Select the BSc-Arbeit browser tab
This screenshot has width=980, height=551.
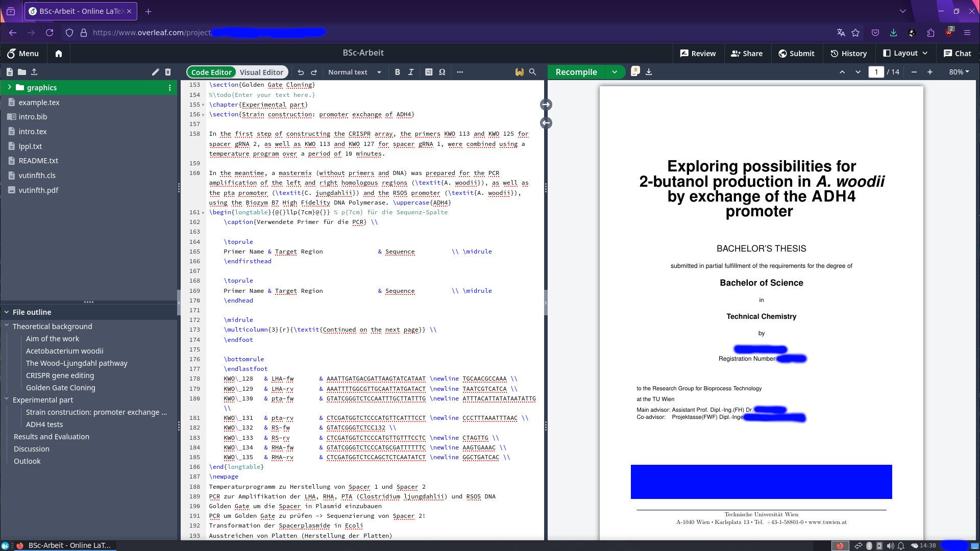81,11
